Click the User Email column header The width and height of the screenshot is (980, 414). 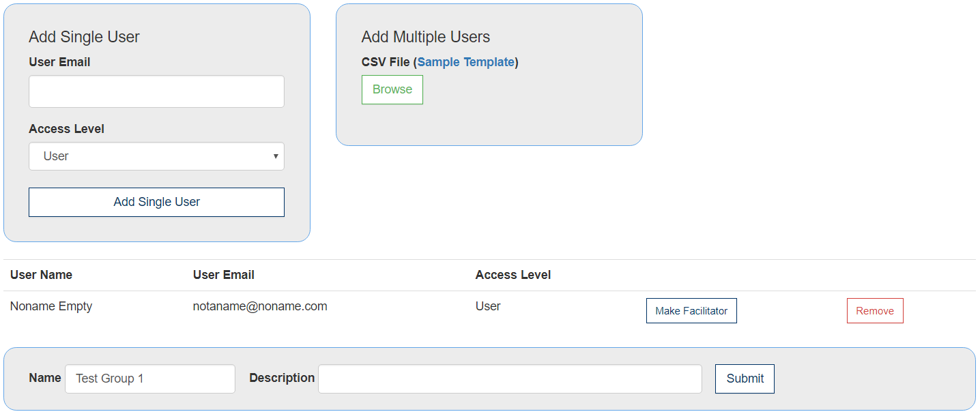pos(224,275)
